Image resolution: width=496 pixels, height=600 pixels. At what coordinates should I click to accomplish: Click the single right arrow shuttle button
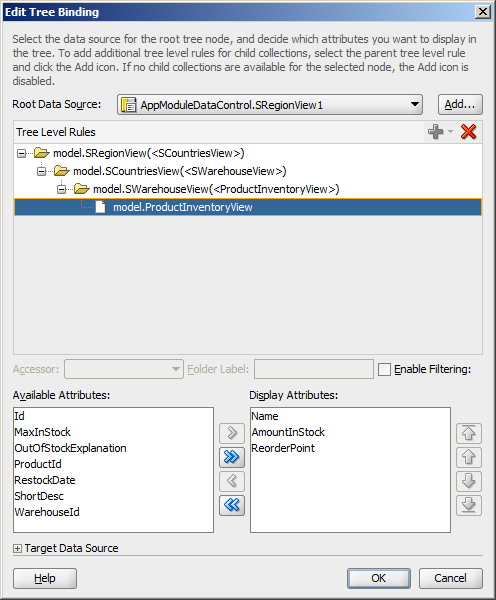pyautogui.click(x=232, y=433)
